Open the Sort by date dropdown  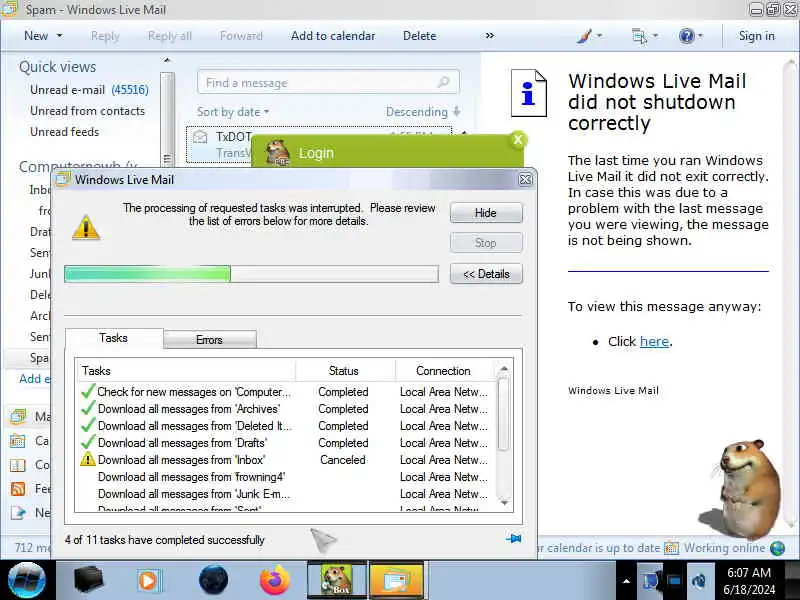(233, 112)
